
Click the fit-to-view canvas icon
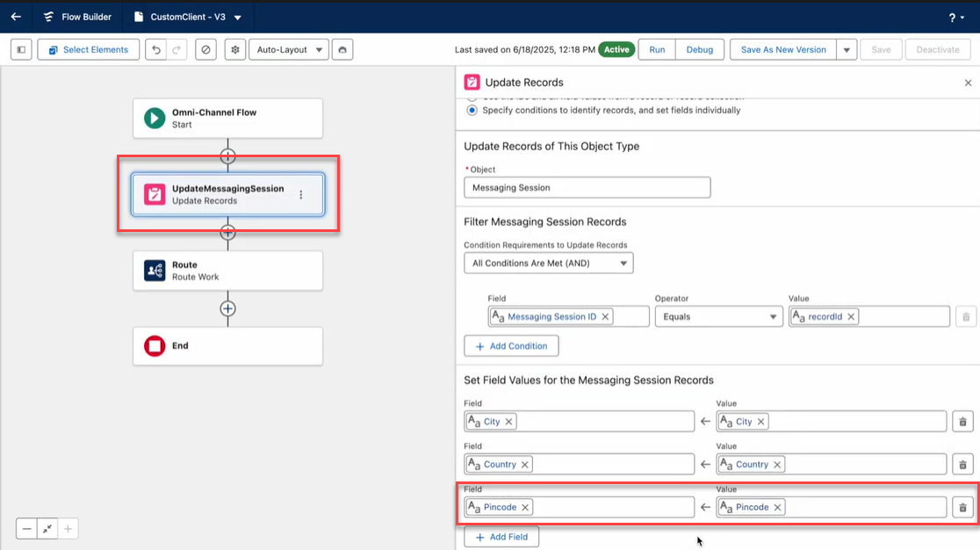click(47, 529)
